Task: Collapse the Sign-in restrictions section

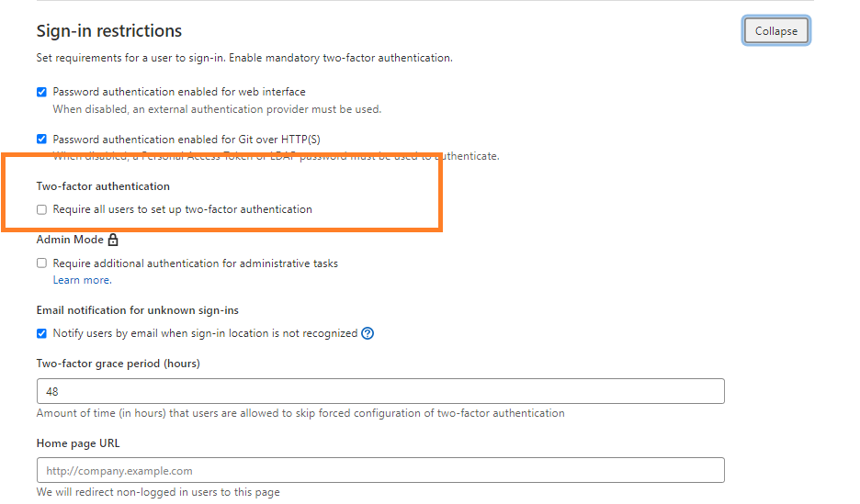Action: coord(775,31)
